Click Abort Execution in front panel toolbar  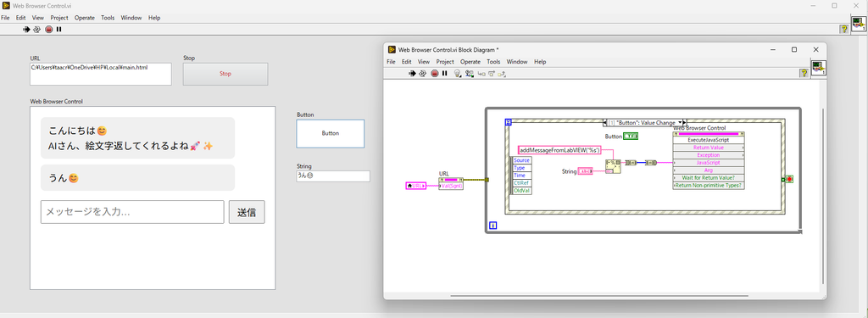click(48, 30)
